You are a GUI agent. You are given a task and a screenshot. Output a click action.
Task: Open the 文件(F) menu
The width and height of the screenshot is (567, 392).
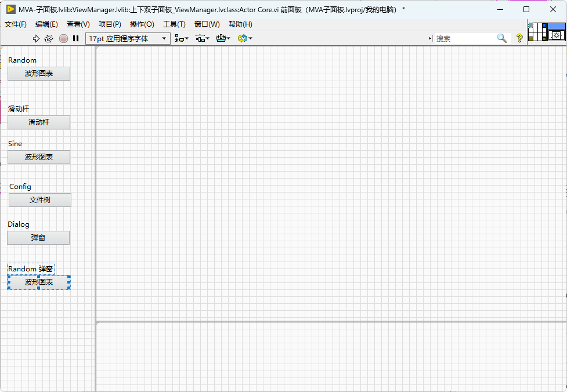pos(16,24)
